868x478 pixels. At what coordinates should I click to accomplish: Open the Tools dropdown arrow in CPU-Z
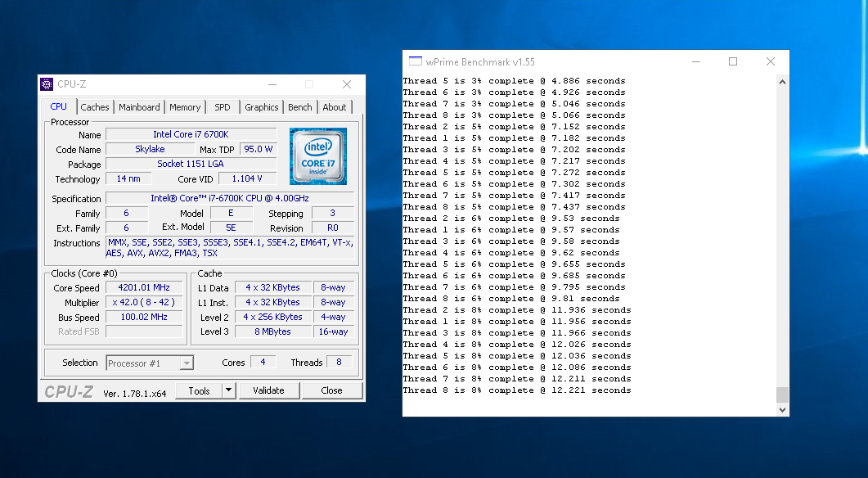228,390
